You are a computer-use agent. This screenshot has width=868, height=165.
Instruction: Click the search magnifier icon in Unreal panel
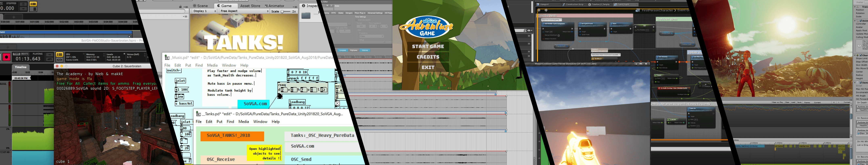(x=525, y=31)
